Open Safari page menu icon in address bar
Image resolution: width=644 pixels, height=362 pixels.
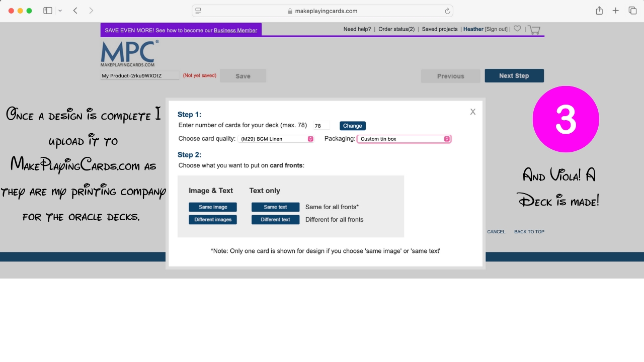coord(198,11)
